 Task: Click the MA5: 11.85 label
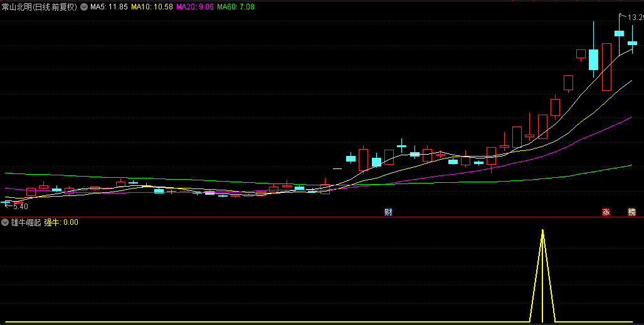(x=109, y=7)
